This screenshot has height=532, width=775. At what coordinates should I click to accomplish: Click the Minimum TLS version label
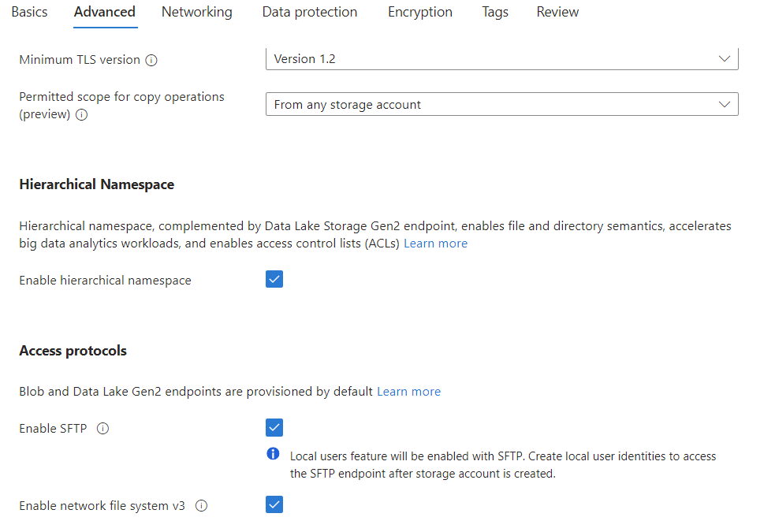(80, 60)
